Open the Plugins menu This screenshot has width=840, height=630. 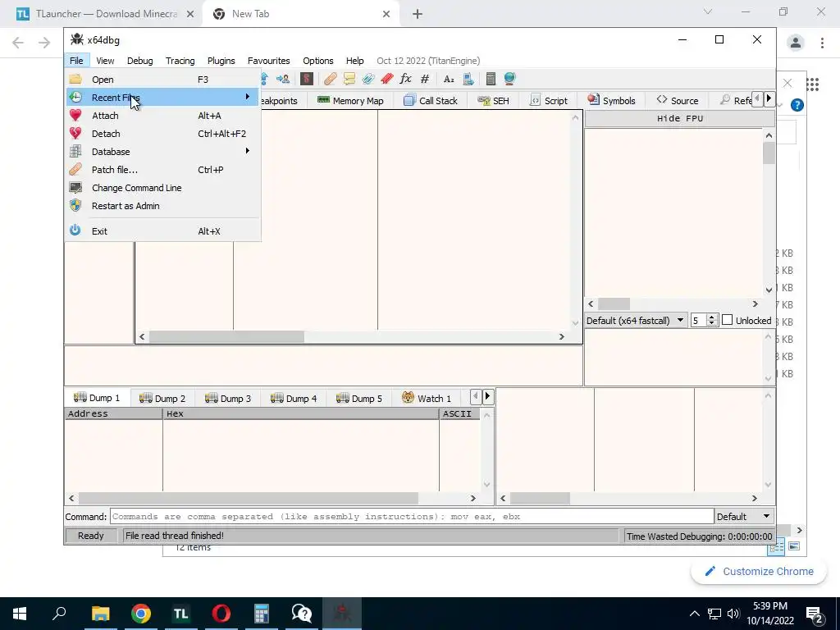[221, 61]
